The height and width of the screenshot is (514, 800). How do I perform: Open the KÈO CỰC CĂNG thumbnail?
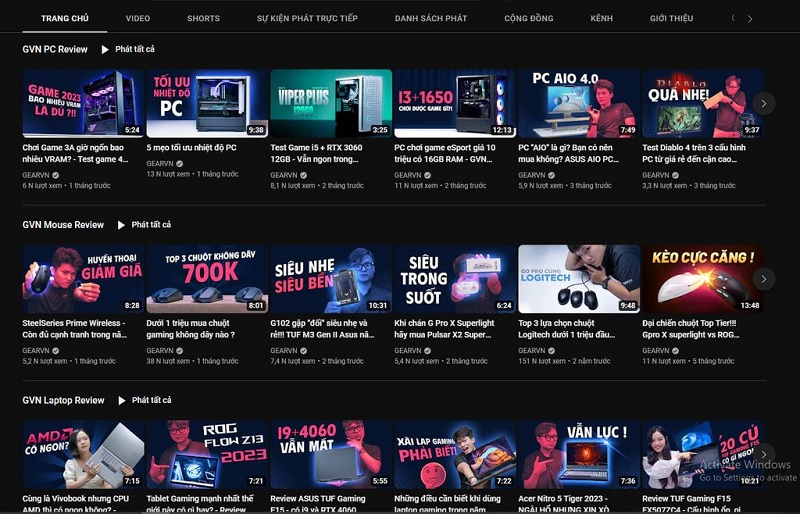703,279
